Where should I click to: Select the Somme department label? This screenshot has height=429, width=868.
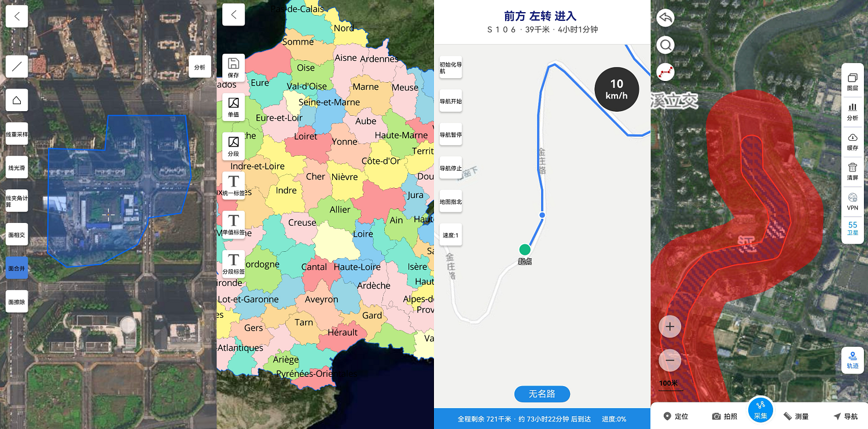tap(298, 42)
